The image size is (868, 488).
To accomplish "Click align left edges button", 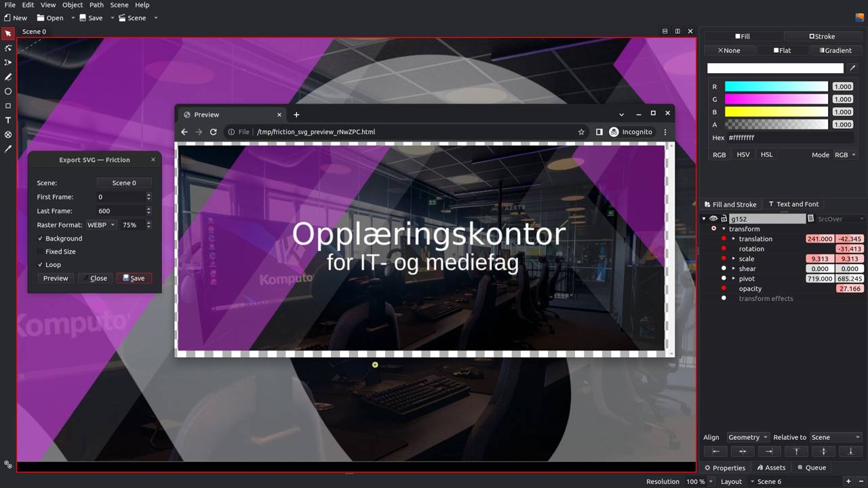I will (715, 451).
